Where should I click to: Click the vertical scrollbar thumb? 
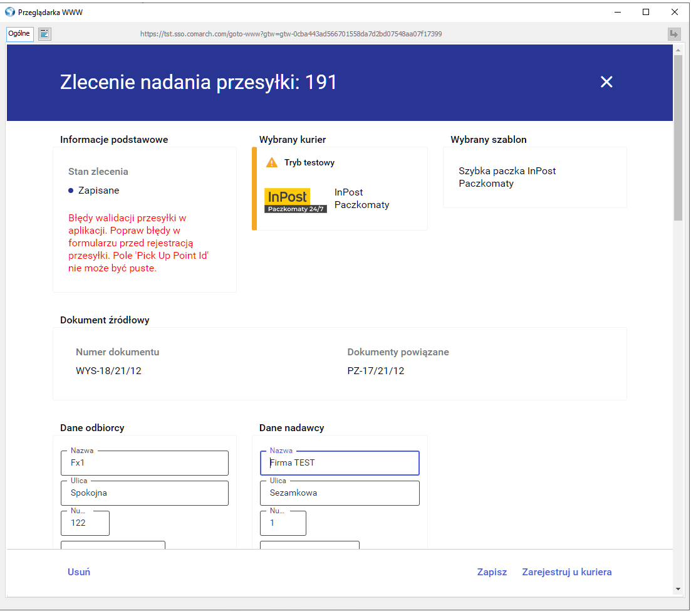(x=678, y=138)
